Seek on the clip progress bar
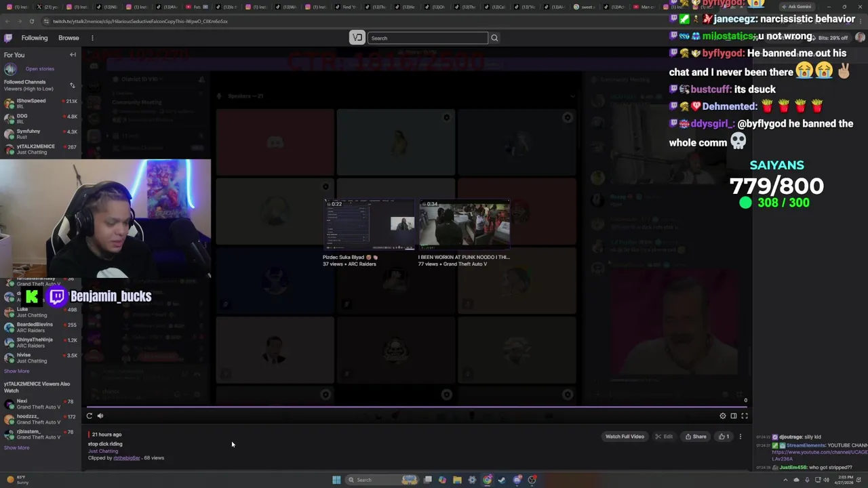The width and height of the screenshot is (868, 488). [417, 407]
